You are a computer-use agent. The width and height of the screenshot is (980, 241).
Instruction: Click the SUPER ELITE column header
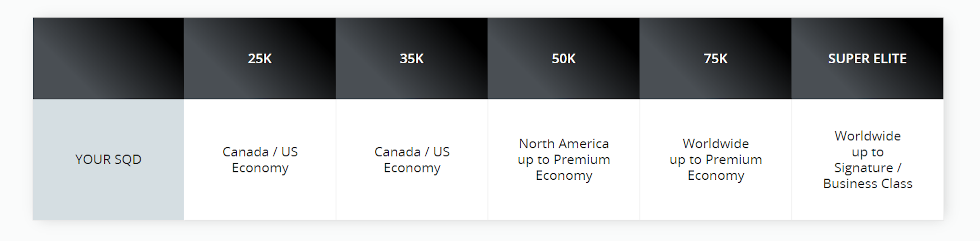867,58
